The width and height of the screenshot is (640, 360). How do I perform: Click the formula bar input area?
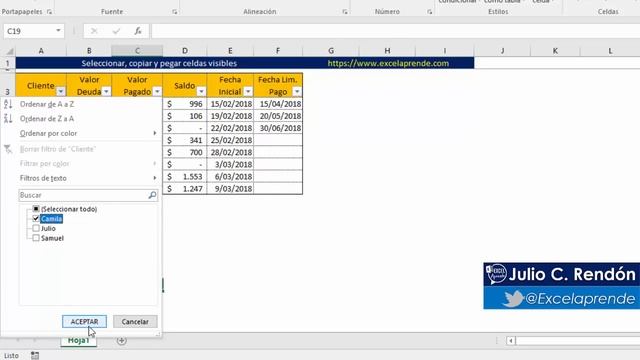click(395, 31)
